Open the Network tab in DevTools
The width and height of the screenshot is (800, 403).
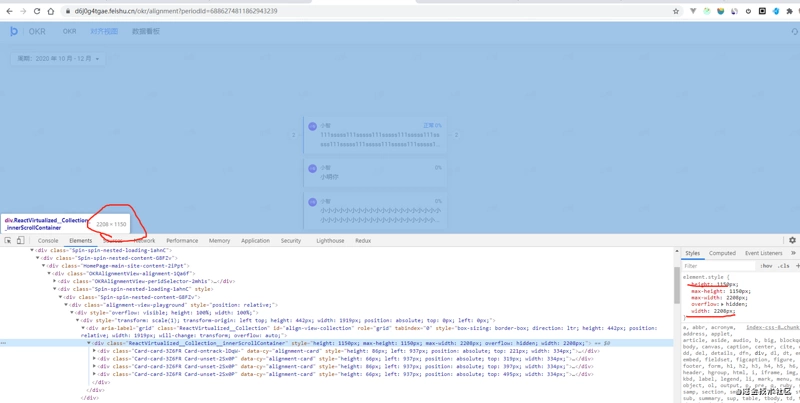coord(144,240)
